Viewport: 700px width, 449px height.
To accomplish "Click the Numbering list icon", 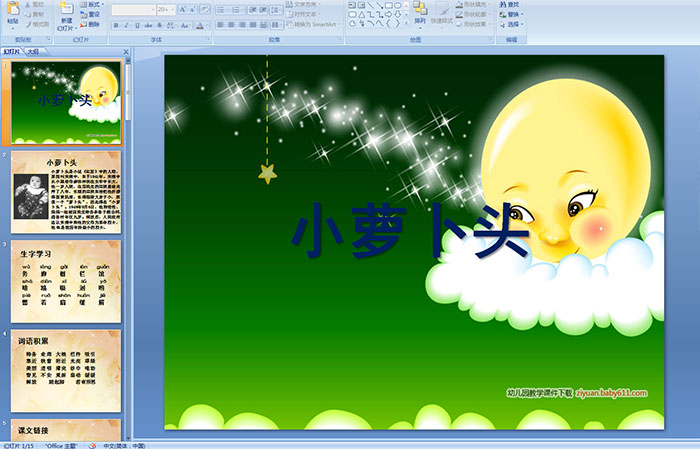I will click(x=238, y=10).
